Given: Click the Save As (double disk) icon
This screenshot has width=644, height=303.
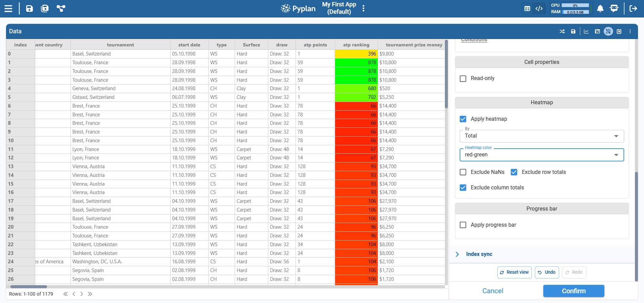Looking at the screenshot, I should tap(45, 8).
